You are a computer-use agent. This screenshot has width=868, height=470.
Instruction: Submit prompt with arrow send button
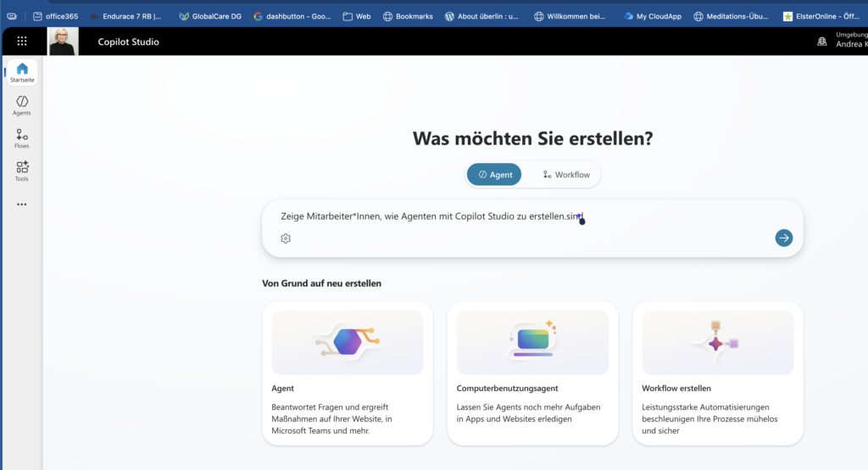[784, 238]
